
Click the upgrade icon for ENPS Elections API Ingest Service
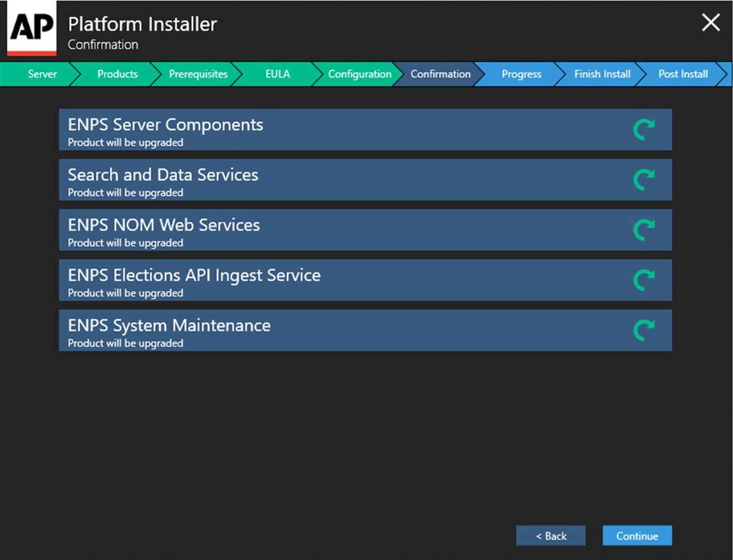644,280
